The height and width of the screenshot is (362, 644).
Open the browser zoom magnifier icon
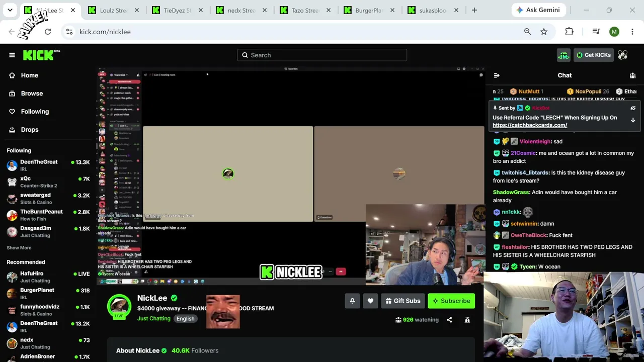click(527, 32)
